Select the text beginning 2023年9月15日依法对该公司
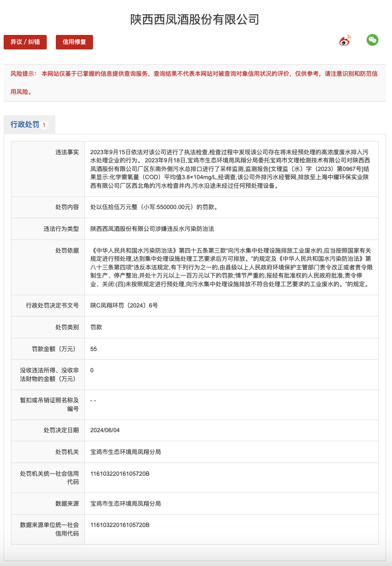392x566 pixels. tap(230, 169)
